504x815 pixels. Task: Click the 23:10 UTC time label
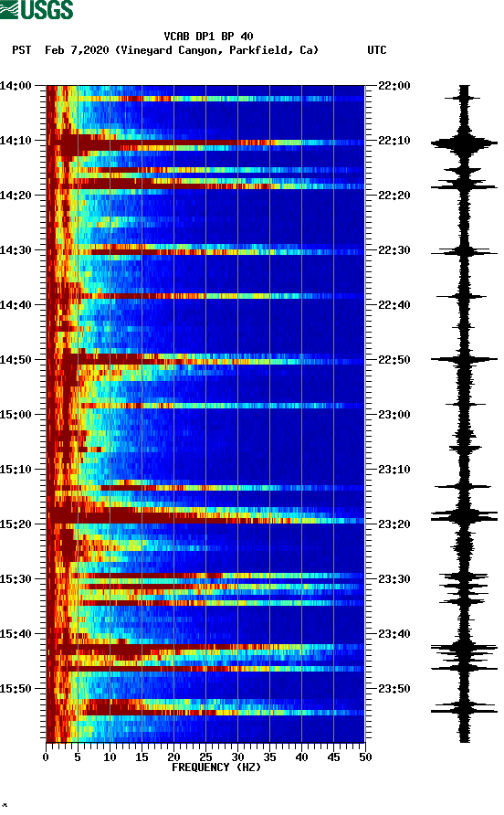394,470
